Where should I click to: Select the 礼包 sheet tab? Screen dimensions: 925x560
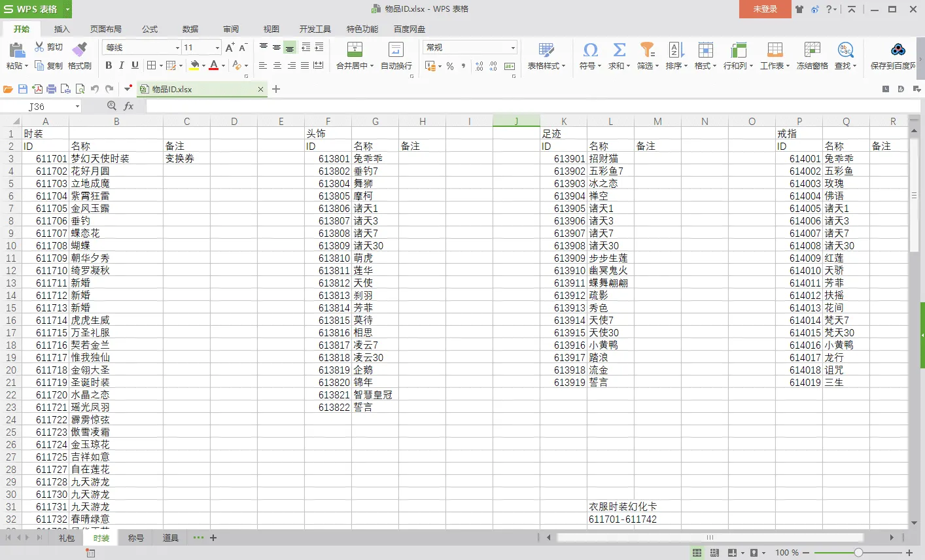pyautogui.click(x=66, y=538)
